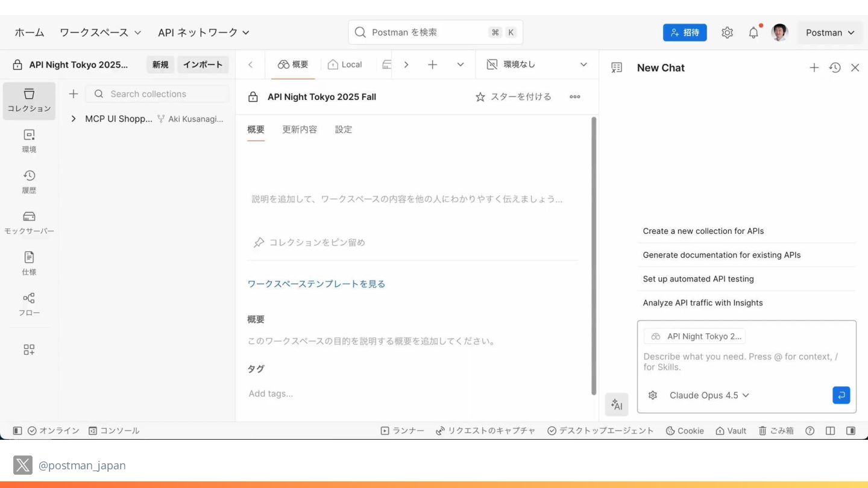Toggle the sidebar visibility in status bar
Image resolution: width=868 pixels, height=488 pixels.
pos(17,431)
